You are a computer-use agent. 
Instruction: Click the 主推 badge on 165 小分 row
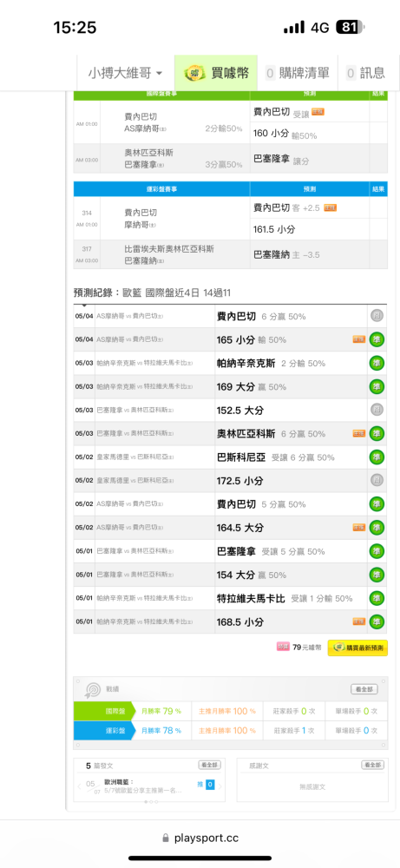click(359, 339)
